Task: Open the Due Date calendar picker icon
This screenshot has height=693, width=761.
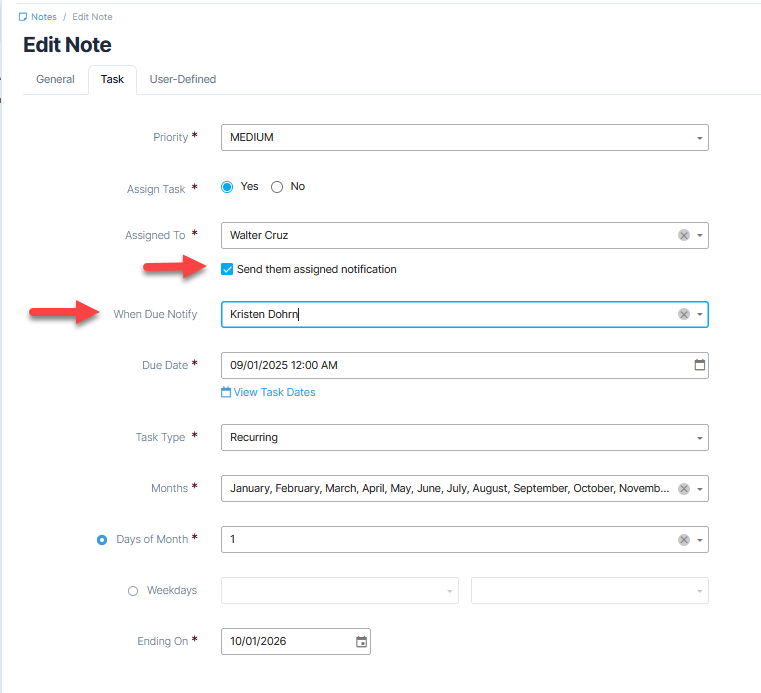Action: 700,365
